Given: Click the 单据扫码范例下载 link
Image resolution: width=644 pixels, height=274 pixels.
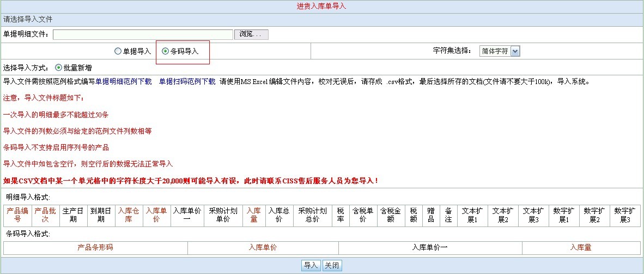Looking at the screenshot, I should (187, 82).
